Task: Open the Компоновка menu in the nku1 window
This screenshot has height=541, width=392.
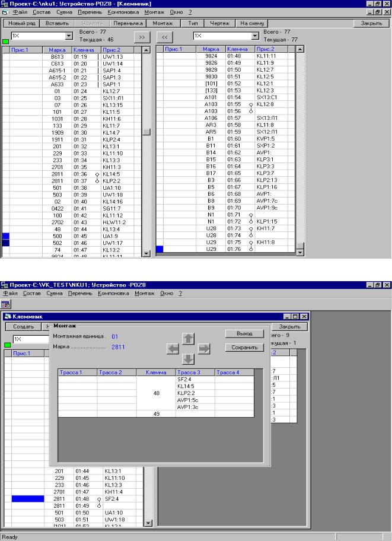Action: 123,12
